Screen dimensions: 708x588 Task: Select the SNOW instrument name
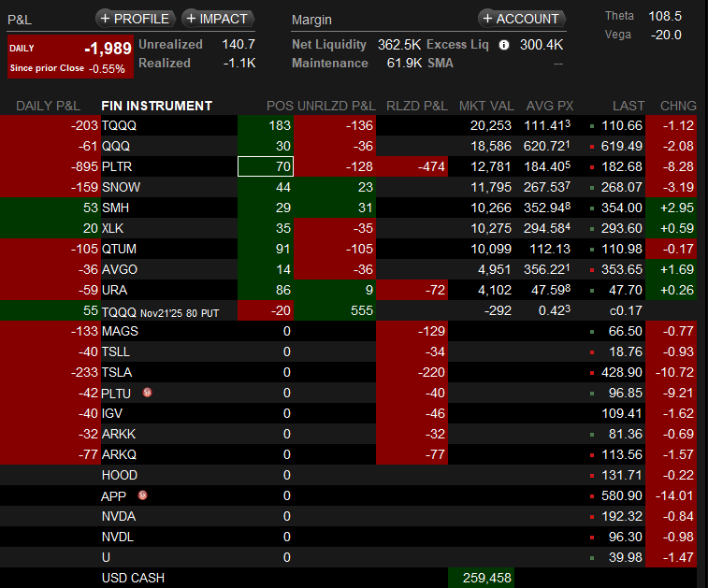click(121, 187)
